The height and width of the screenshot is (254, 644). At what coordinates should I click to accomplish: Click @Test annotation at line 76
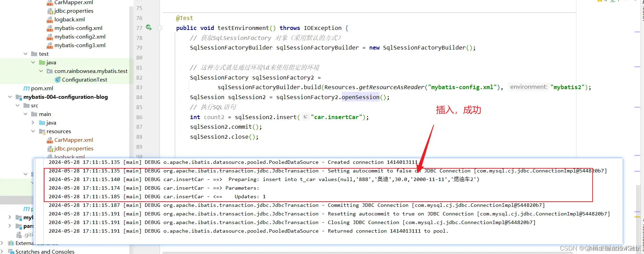184,18
